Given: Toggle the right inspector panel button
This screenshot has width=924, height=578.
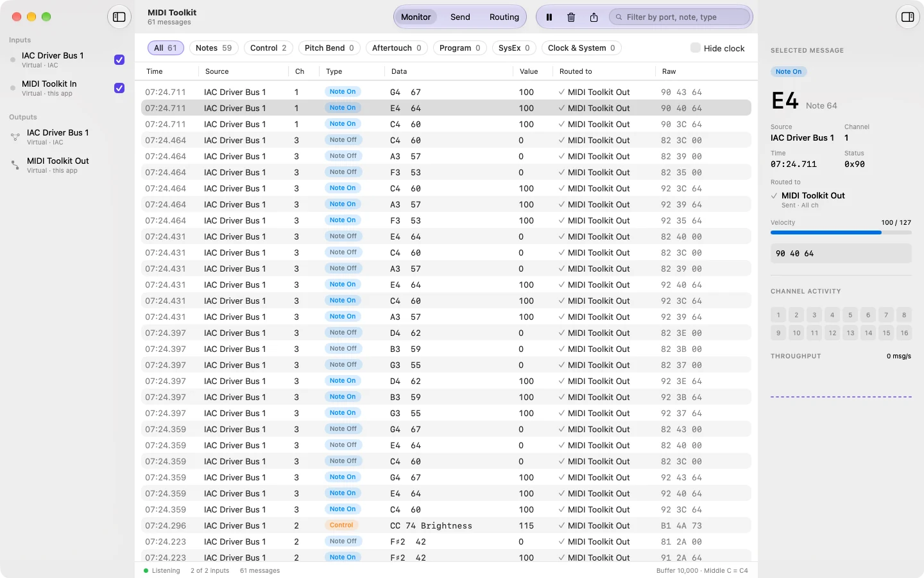Looking at the screenshot, I should tap(907, 17).
